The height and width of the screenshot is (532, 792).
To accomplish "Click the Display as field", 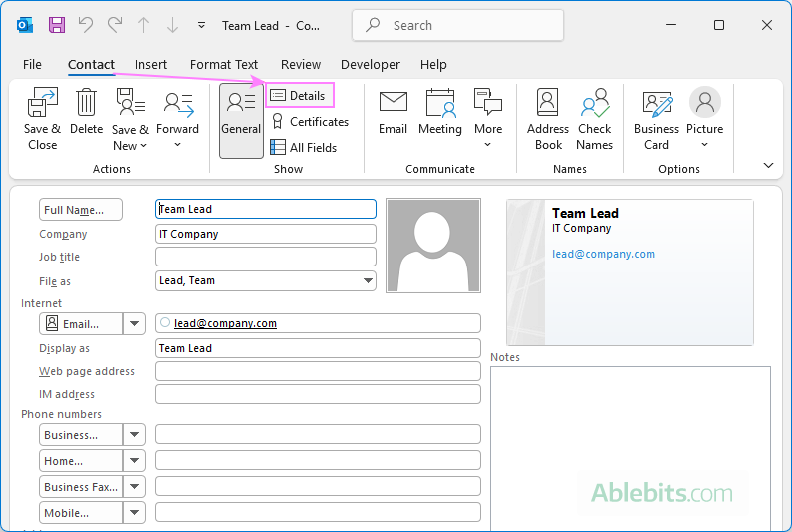I will (x=318, y=348).
